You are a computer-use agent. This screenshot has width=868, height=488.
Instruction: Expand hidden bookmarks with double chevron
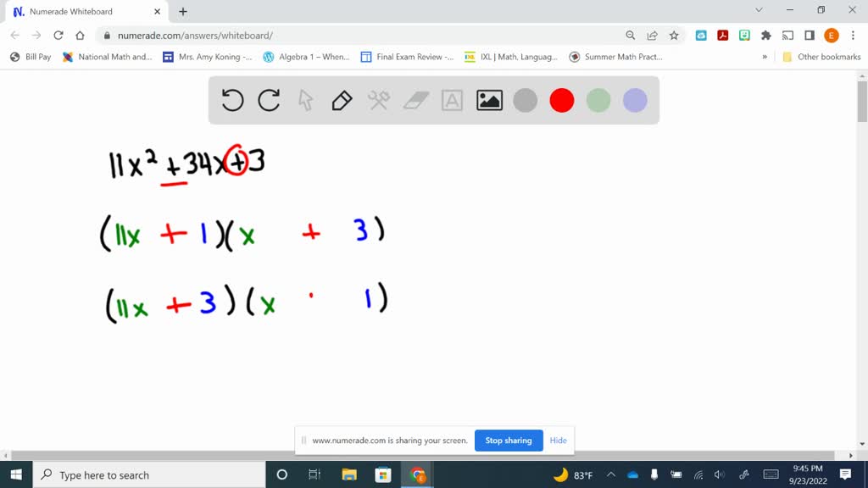(x=764, y=57)
